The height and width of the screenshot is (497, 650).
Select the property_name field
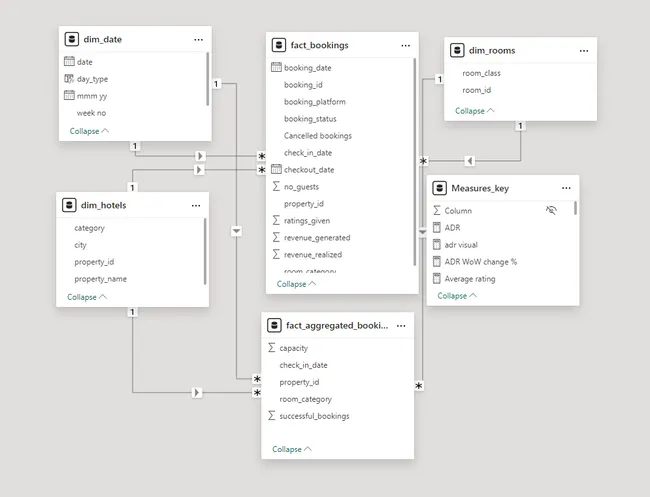[x=100, y=279]
